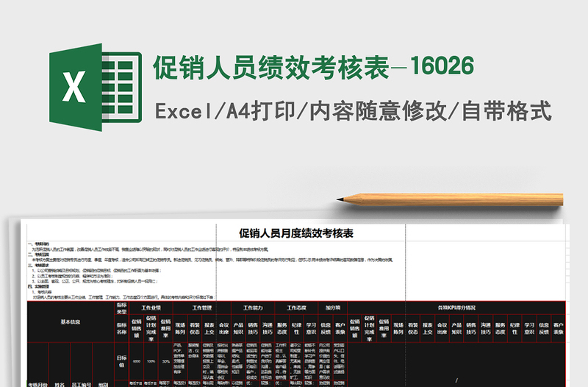Click the green Excel logo icon

click(x=96, y=87)
